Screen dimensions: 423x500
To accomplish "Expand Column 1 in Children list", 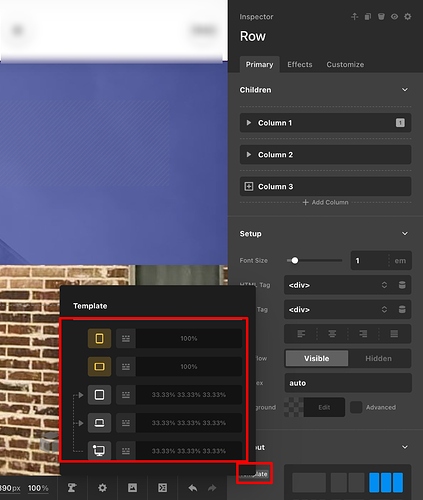I will tap(249, 123).
